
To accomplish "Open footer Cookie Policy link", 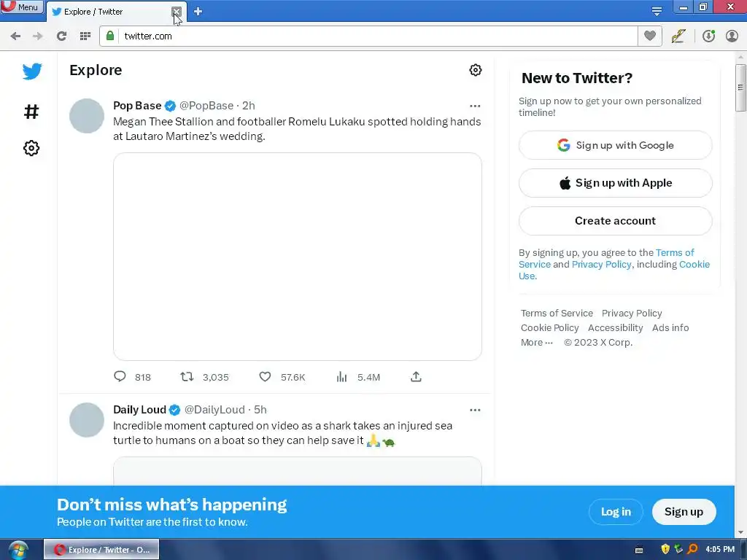I will pyautogui.click(x=550, y=328).
